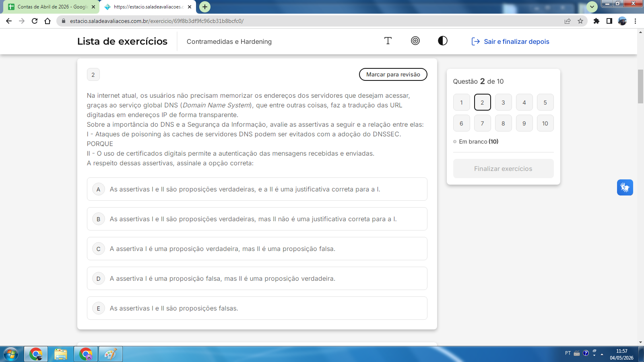Switch to Contas de Abril de 2026 tab

[x=52, y=7]
